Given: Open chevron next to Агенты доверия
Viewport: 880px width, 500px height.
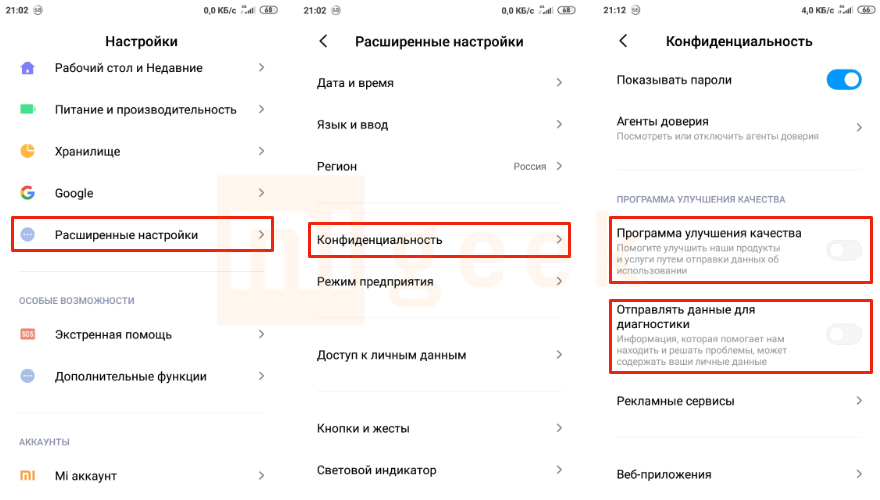Looking at the screenshot, I should pos(859,128).
